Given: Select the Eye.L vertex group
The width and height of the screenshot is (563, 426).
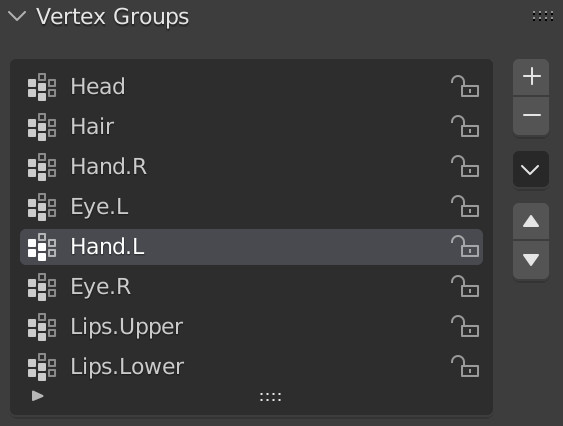Looking at the screenshot, I should click(251, 207).
